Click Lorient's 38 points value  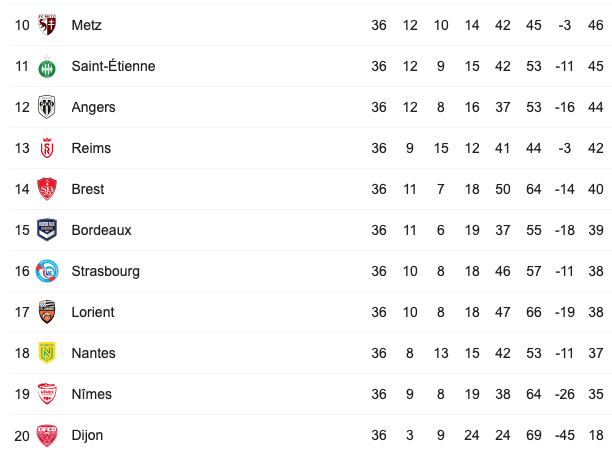tap(596, 312)
